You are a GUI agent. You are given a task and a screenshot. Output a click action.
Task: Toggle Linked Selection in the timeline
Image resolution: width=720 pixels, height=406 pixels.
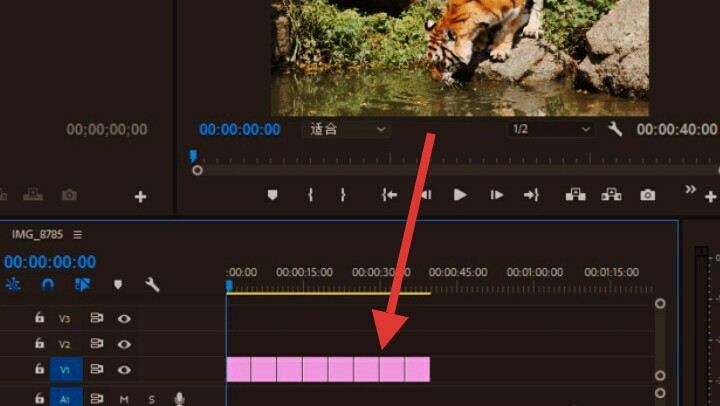pyautogui.click(x=82, y=285)
